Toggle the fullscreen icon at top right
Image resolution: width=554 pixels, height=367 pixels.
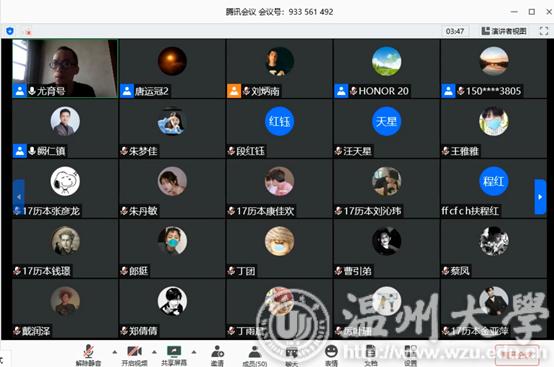click(x=544, y=31)
